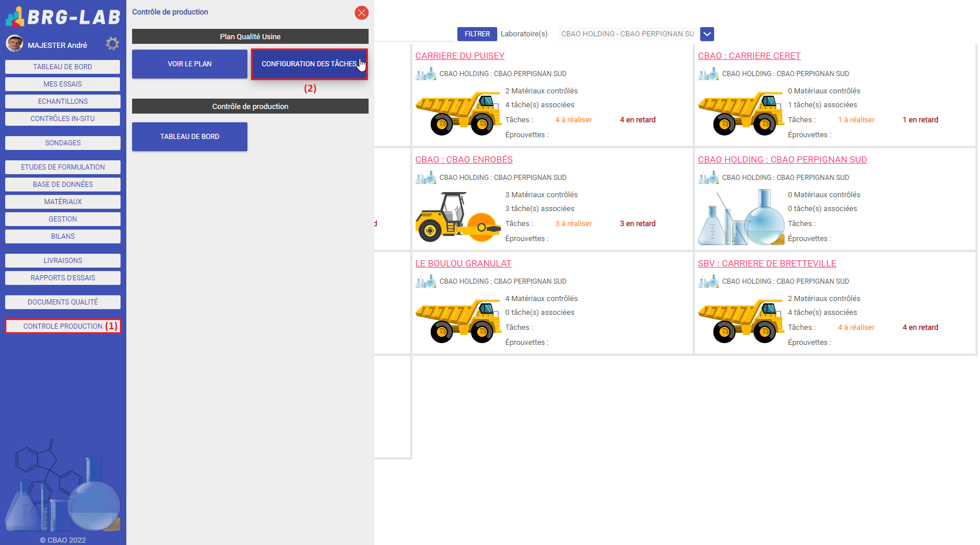Open MES ESSAIS menu
This screenshot has height=545, width=980.
[x=63, y=84]
